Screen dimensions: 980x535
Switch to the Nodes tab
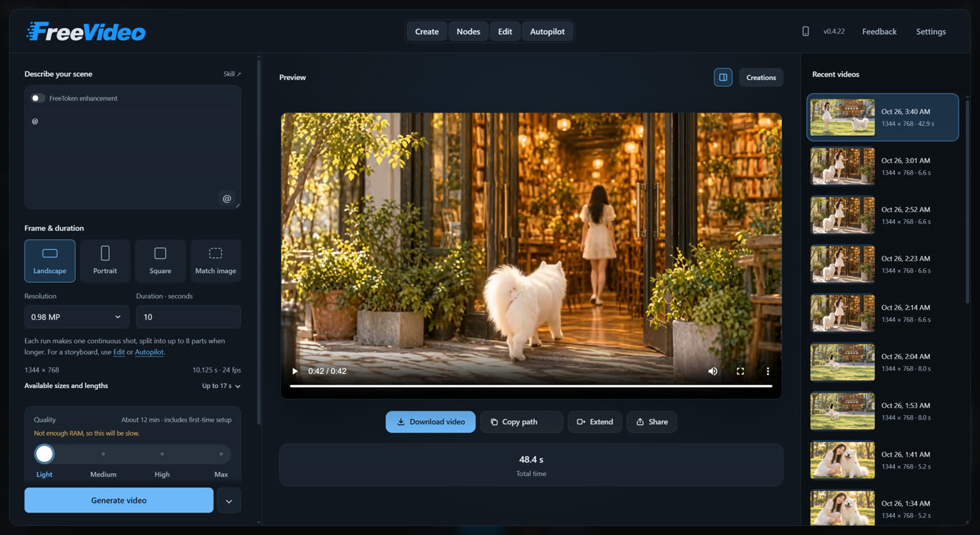pyautogui.click(x=468, y=32)
